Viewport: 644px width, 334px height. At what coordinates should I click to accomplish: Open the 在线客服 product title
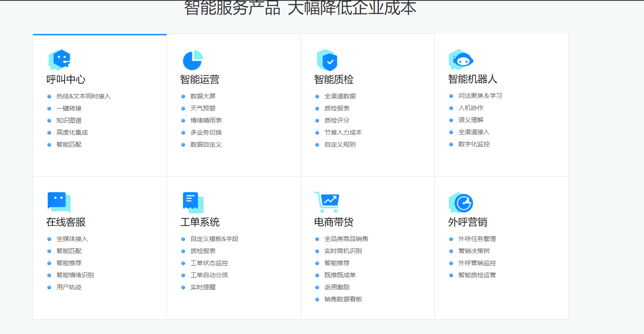click(x=66, y=222)
